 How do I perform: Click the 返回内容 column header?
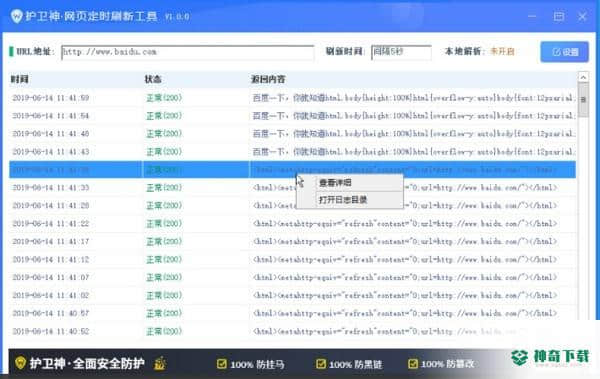pos(268,79)
